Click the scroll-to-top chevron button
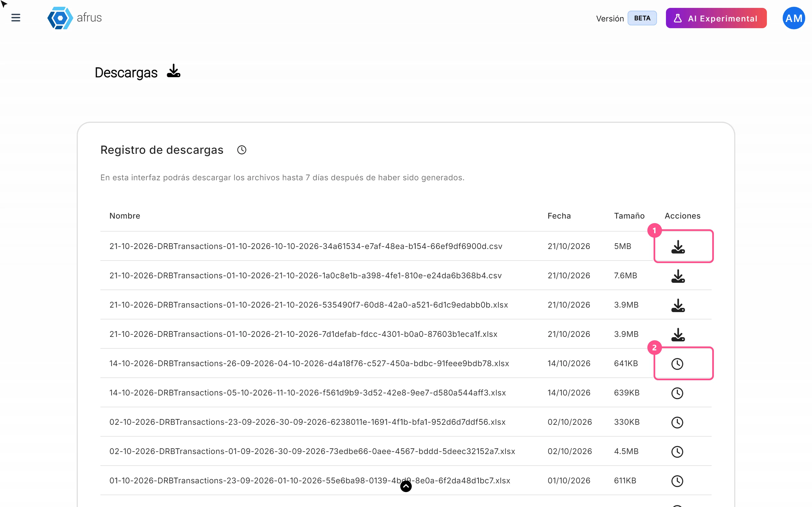The image size is (812, 507). (x=406, y=486)
